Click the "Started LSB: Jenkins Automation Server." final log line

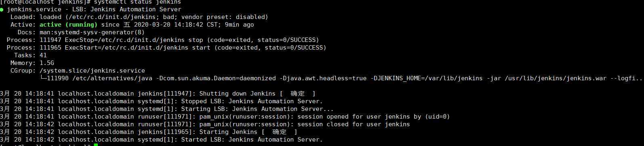tap(252, 140)
